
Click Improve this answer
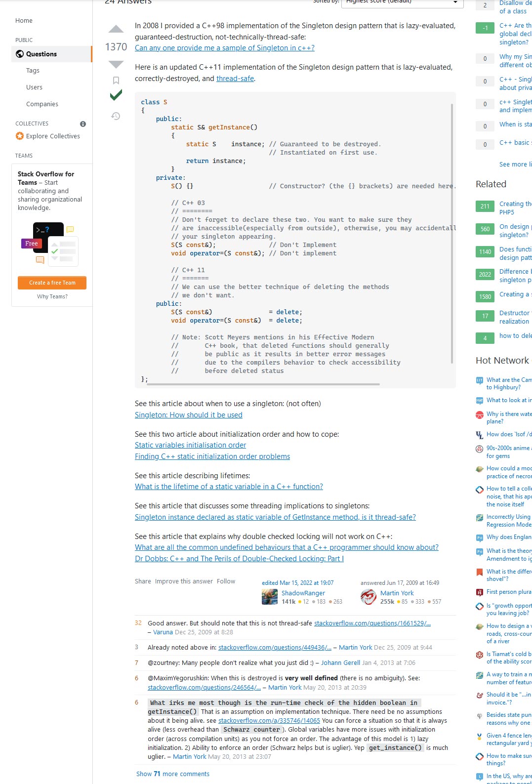pos(184,581)
